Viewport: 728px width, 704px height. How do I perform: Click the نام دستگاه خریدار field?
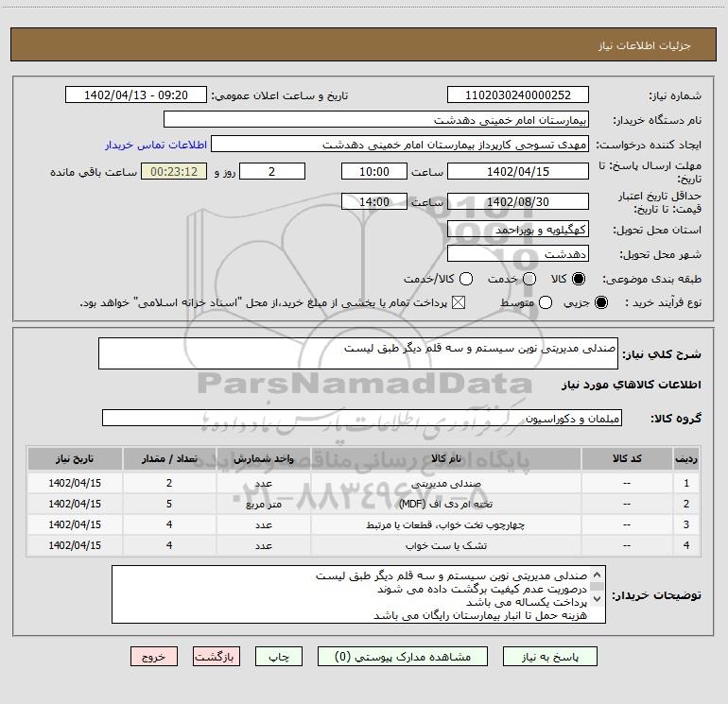coord(376,119)
